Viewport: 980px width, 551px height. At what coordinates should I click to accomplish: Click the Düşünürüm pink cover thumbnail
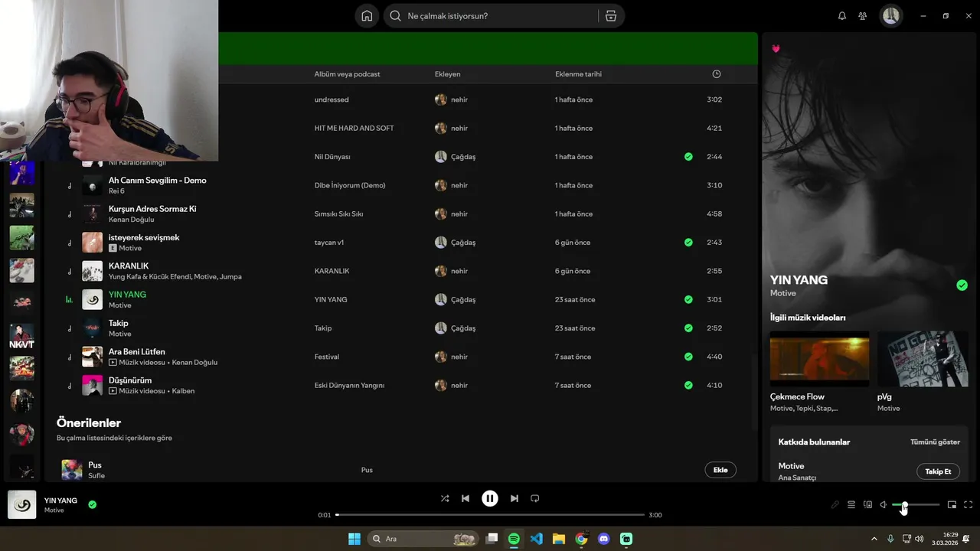coord(93,386)
